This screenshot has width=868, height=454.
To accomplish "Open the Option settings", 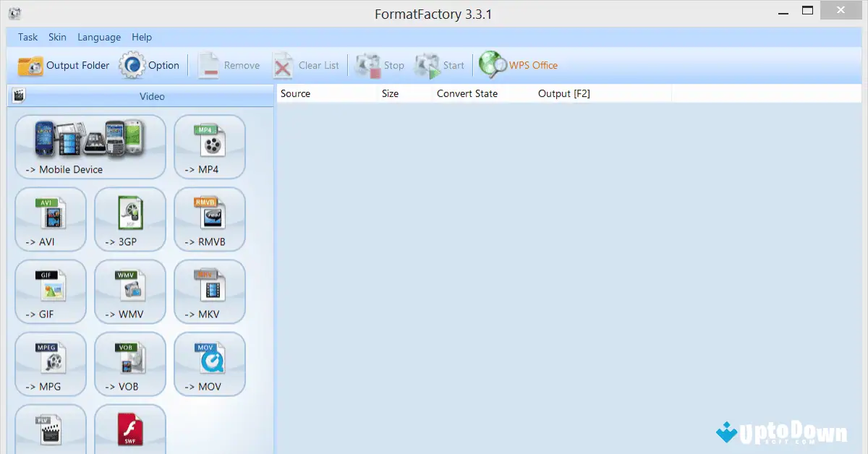I will [x=150, y=65].
